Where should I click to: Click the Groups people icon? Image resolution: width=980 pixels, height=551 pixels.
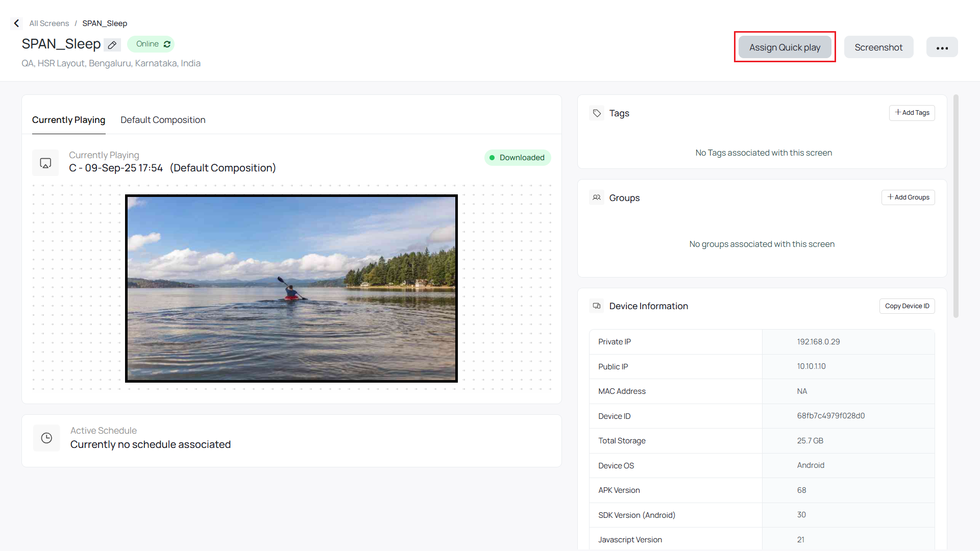click(597, 197)
